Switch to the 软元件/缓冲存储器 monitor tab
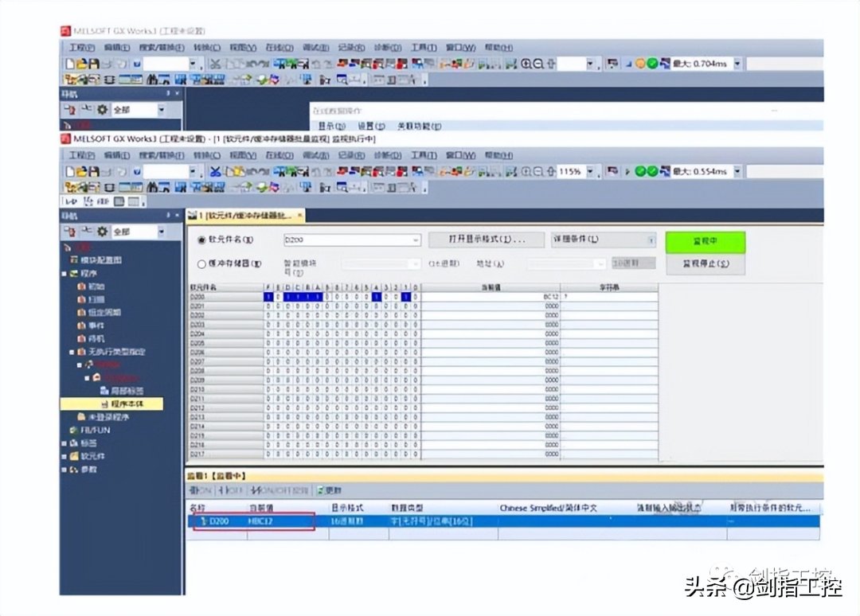860x616 pixels. 245,216
